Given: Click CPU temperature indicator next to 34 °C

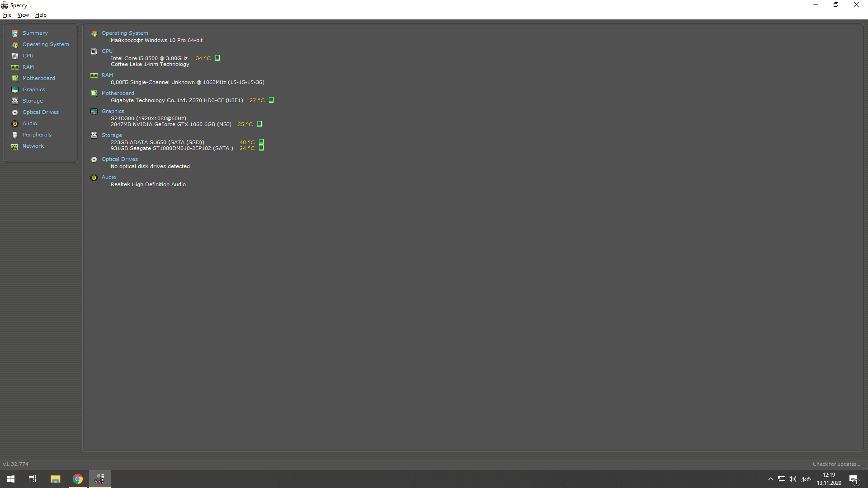Looking at the screenshot, I should (217, 58).
